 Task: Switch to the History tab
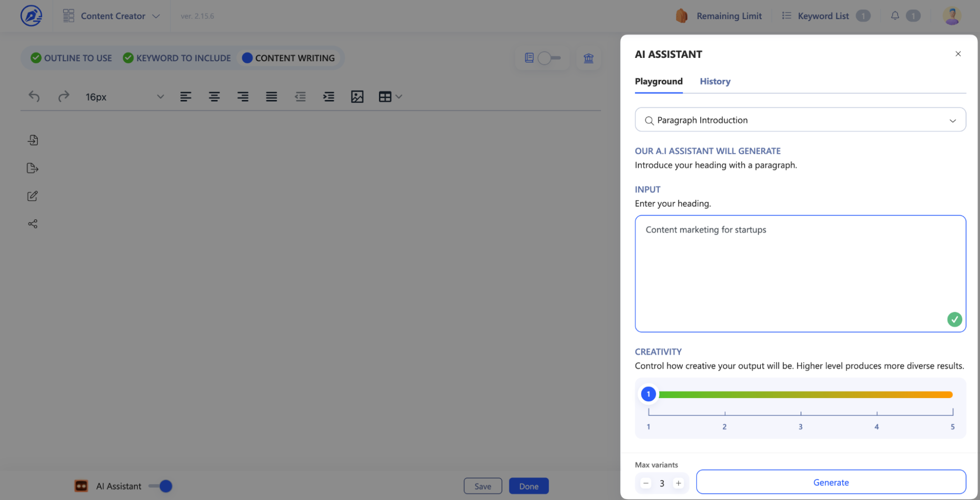click(x=715, y=81)
